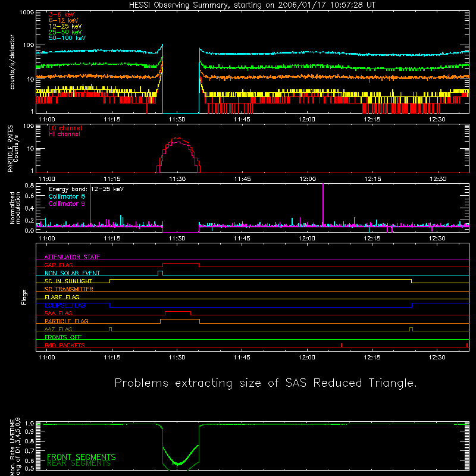Click the 12:15 tick label under the modulation plot
476x476 pixels.
(372, 239)
